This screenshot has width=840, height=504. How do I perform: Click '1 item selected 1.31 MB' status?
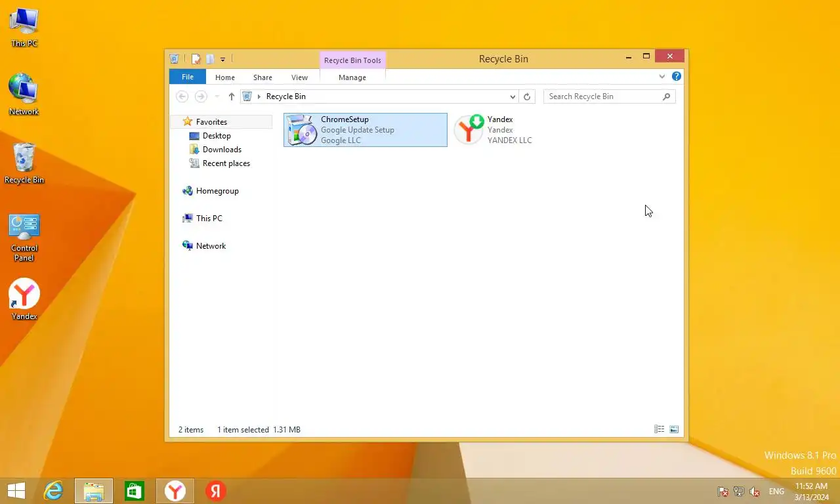tap(259, 430)
